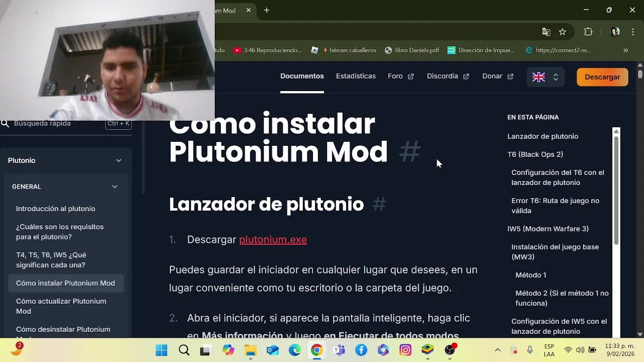
Task: Open the 'libro Daniels.pdf' bookmark
Action: pyautogui.click(x=412, y=50)
